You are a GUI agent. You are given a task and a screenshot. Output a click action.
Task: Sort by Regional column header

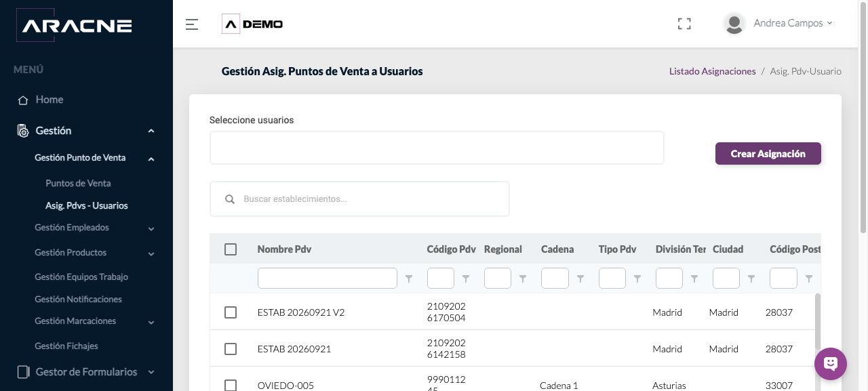click(x=503, y=249)
